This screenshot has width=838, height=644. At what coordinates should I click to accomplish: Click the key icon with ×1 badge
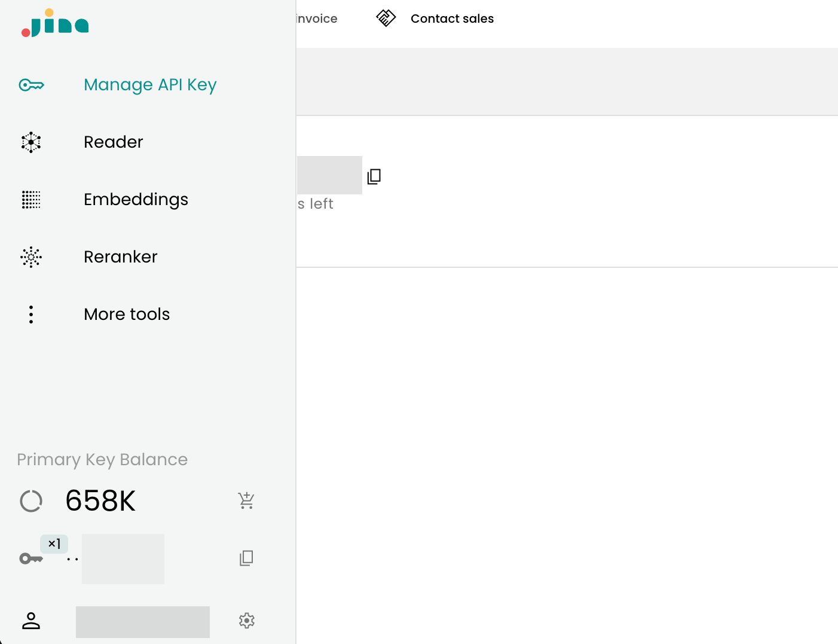click(31, 558)
